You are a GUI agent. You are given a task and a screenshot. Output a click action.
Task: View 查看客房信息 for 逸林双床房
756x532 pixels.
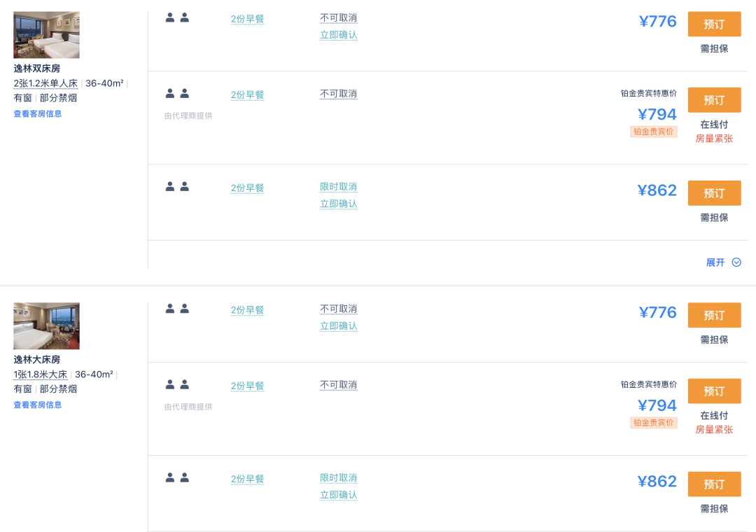(x=38, y=113)
